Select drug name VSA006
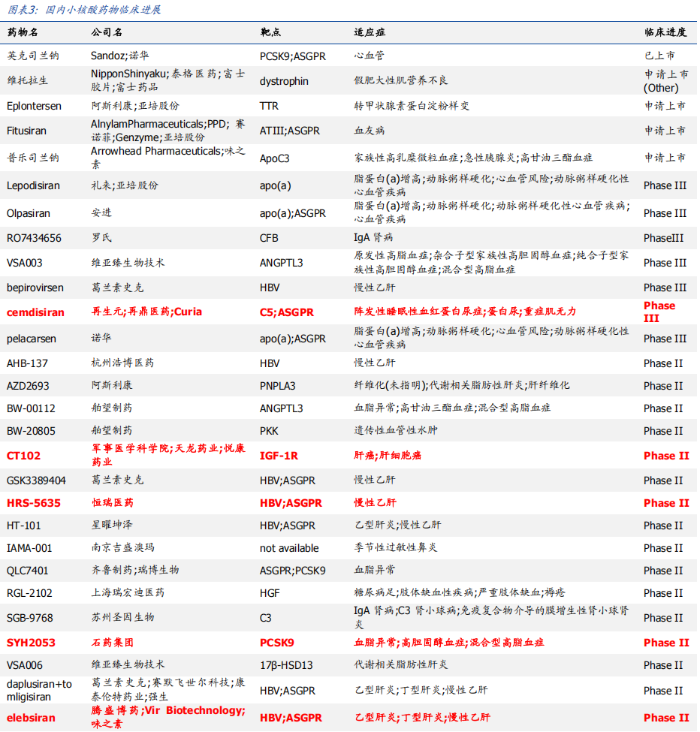 [25, 665]
